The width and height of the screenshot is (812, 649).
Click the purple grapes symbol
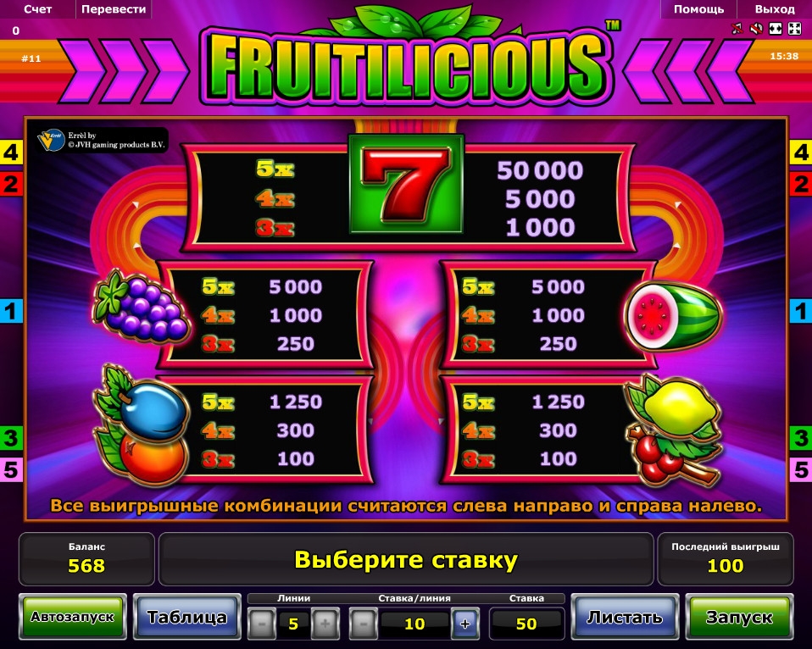coord(141,305)
